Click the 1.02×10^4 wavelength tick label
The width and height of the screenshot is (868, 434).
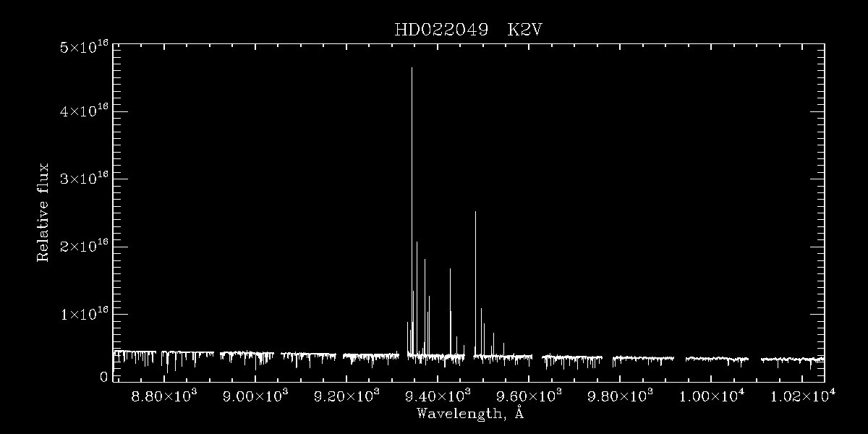[803, 395]
